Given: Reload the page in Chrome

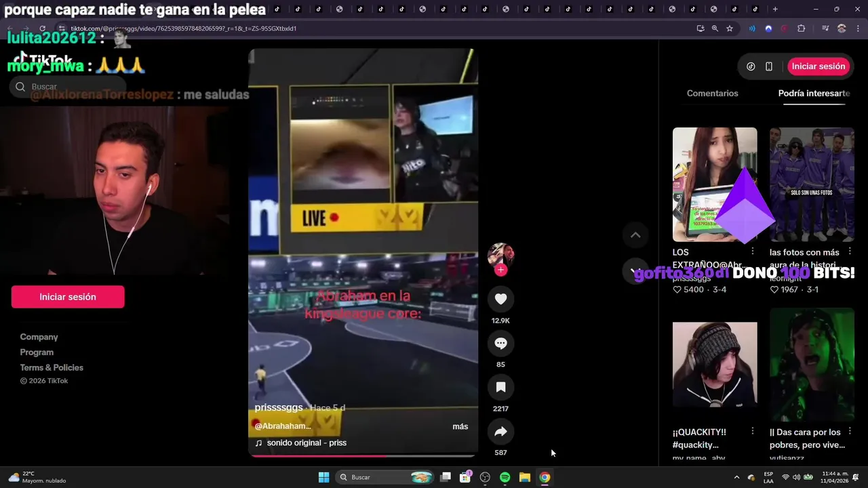Looking at the screenshot, I should tap(42, 28).
